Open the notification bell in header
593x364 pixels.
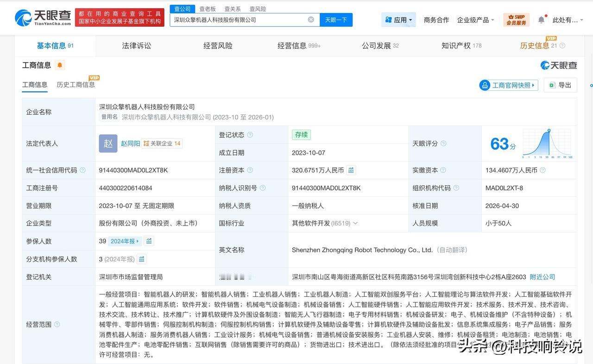(x=541, y=19)
